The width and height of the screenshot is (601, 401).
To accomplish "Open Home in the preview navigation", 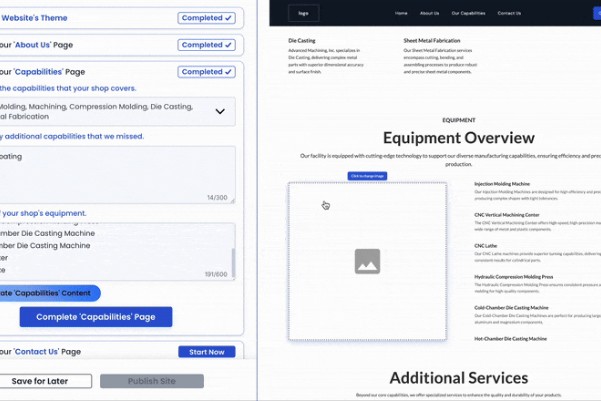I will 401,14.
